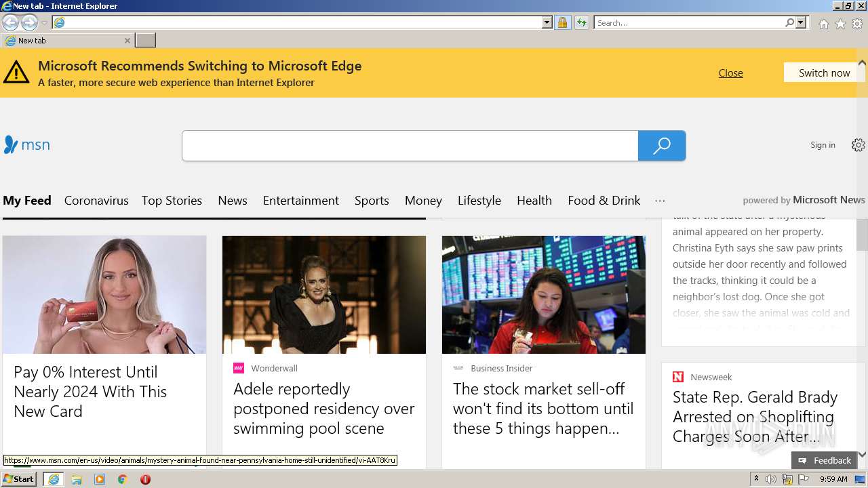Screen dimensions: 868x488
Task: Open the Money section
Action: pyautogui.click(x=423, y=201)
